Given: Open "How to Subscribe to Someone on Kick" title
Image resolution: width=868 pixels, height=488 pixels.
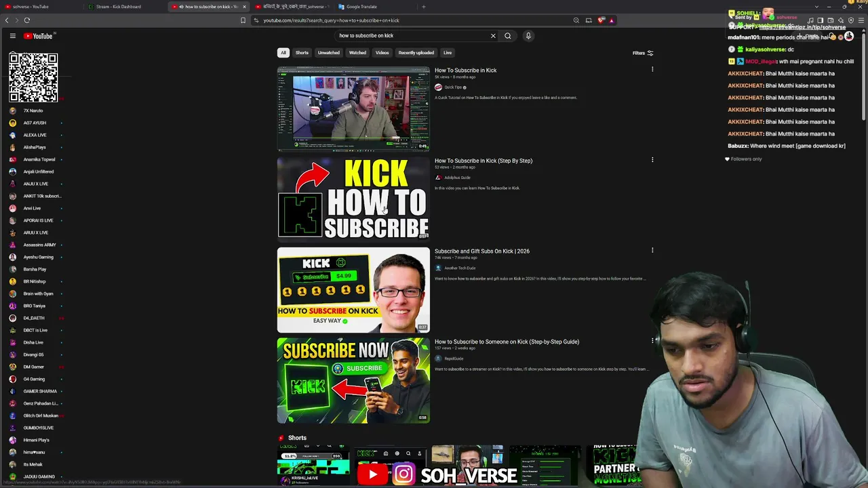Looking at the screenshot, I should point(507,342).
